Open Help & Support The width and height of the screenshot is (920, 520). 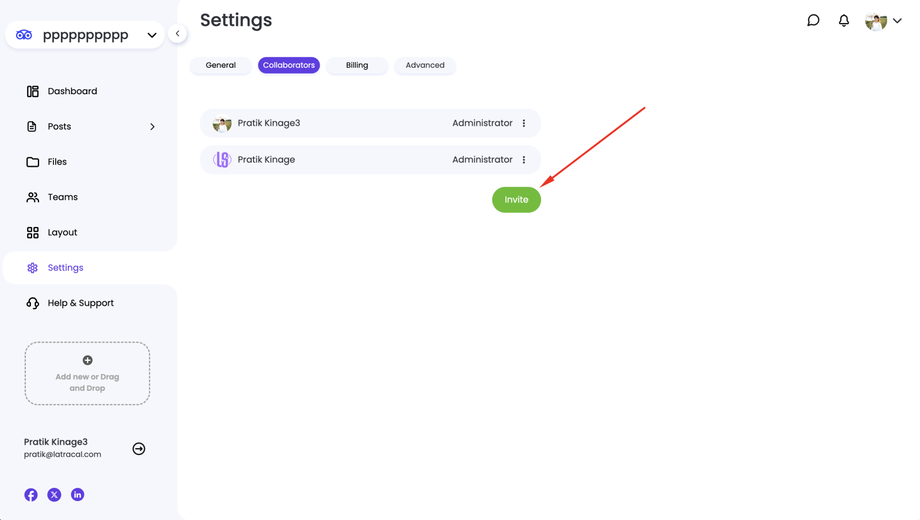[x=80, y=303]
